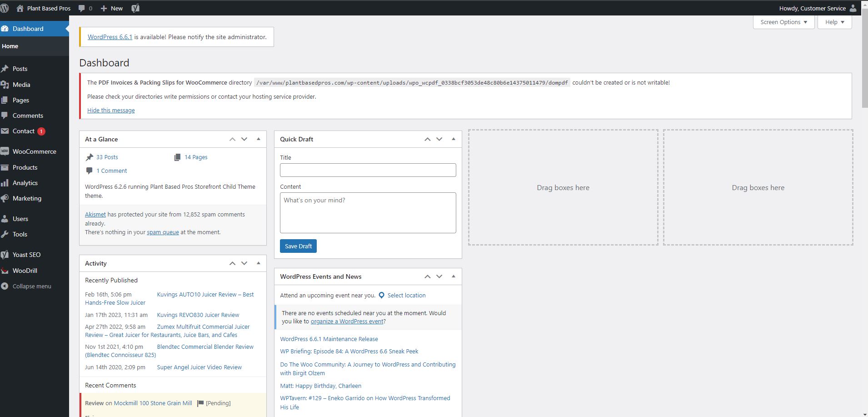The image size is (868, 417).
Task: Open Super Angel Juicer Video Review post
Action: (200, 367)
